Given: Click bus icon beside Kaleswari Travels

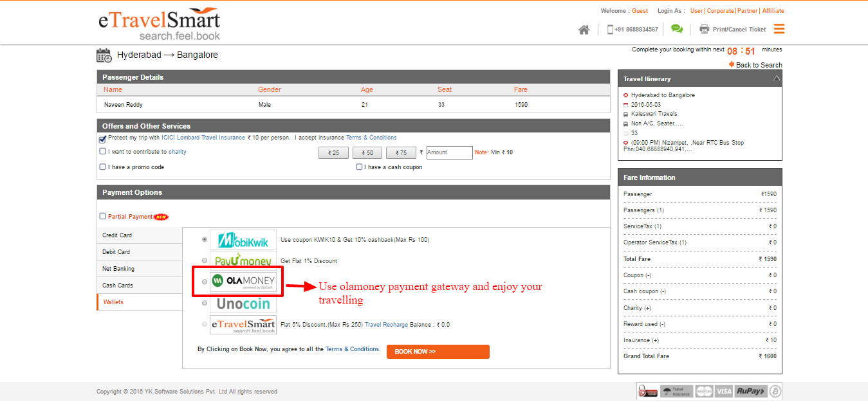Looking at the screenshot, I should [x=626, y=114].
